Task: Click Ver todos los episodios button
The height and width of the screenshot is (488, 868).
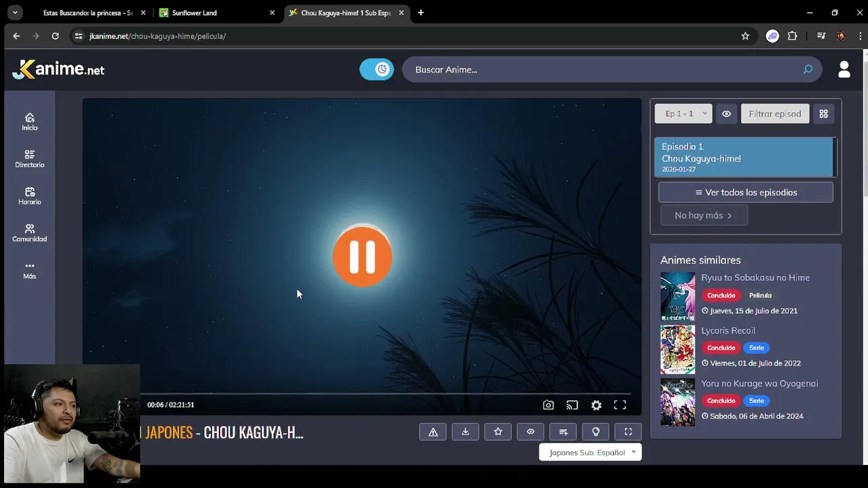Action: pos(746,192)
